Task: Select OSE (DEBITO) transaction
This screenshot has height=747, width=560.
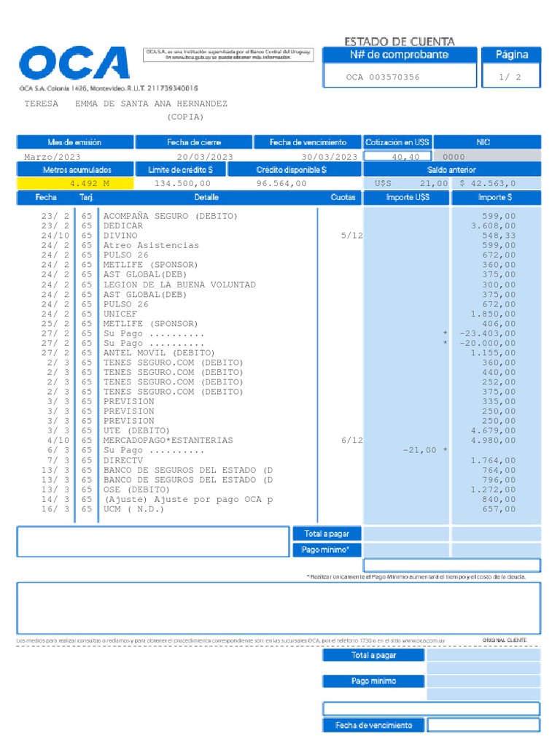Action: tap(136, 489)
